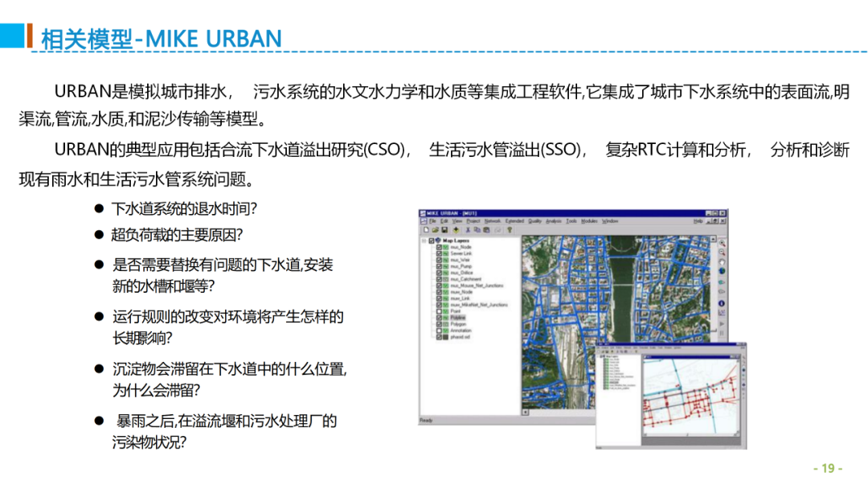
Task: Open the Extended menu
Action: (x=514, y=221)
